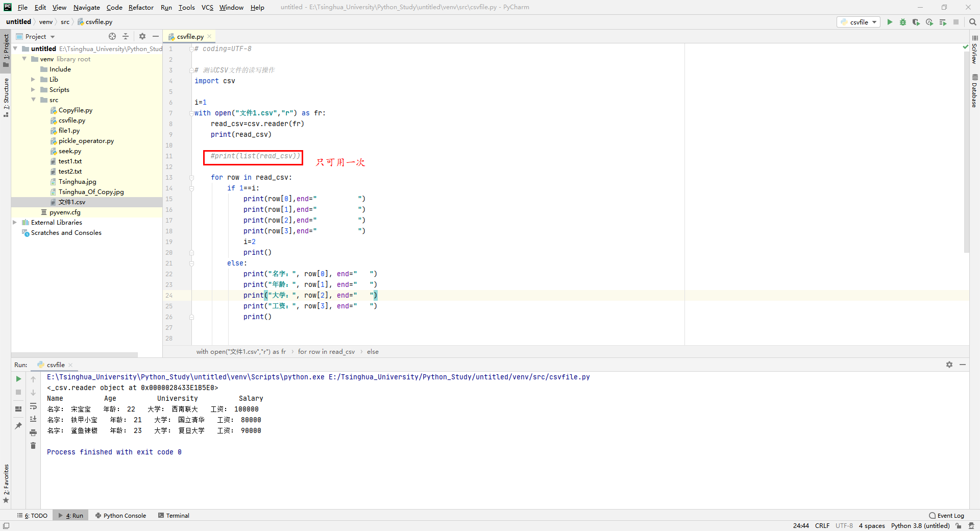Run csvfile with the green toolbar play button

[890, 22]
